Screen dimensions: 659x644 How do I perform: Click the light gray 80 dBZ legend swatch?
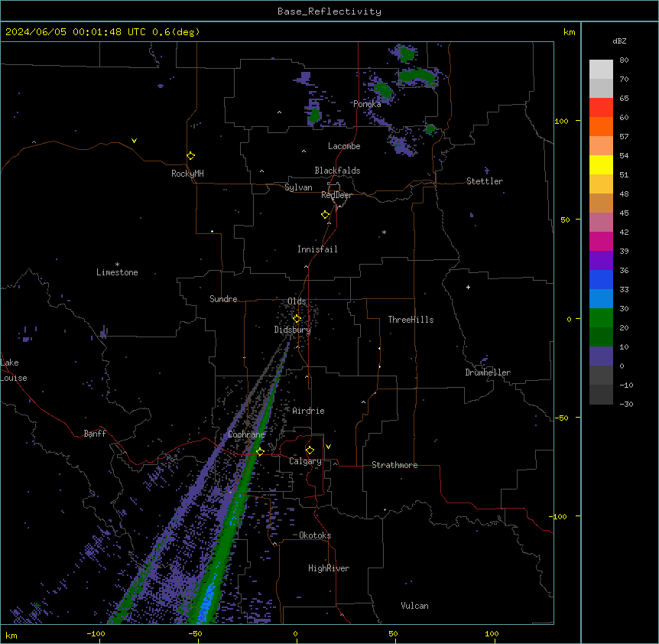click(601, 70)
